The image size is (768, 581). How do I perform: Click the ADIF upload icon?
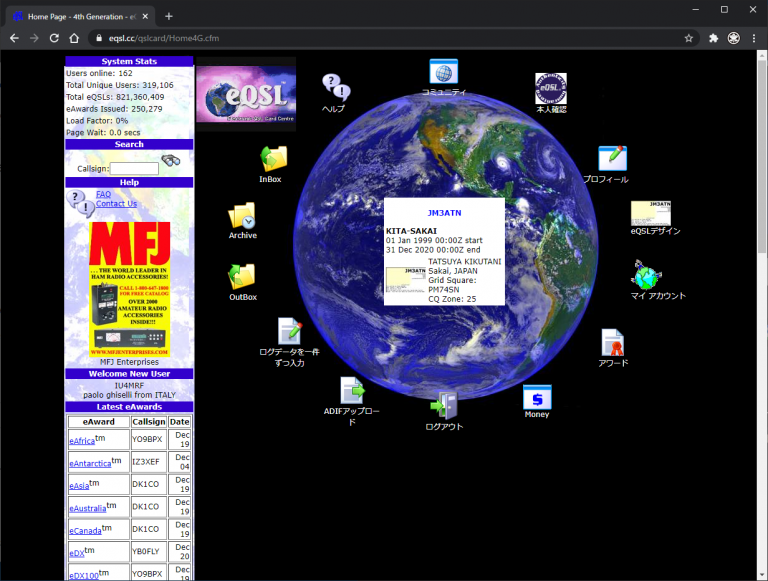coord(351,390)
